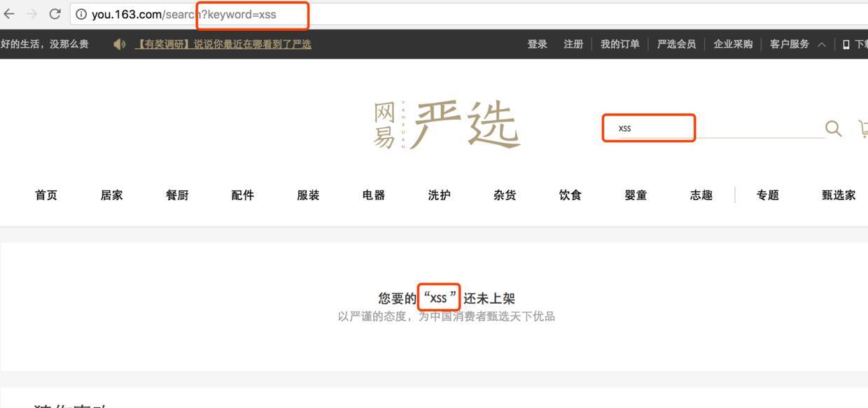
Task: Click the site info icon in address bar
Action: tap(81, 15)
